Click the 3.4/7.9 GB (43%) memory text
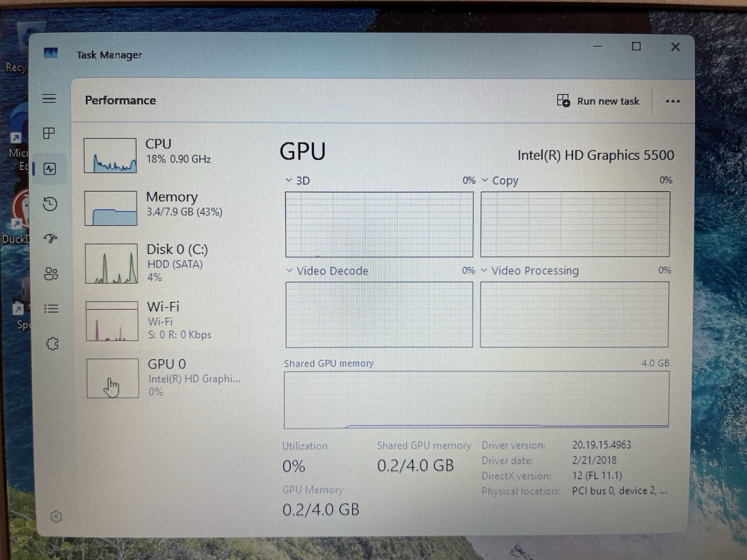This screenshot has height=560, width=747. [184, 212]
